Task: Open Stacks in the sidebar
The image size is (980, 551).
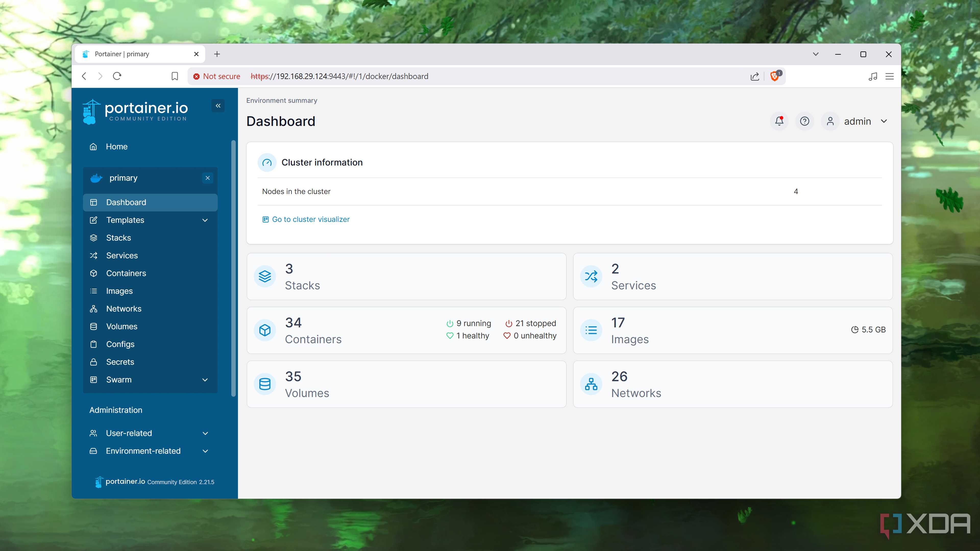Action: [150, 238]
